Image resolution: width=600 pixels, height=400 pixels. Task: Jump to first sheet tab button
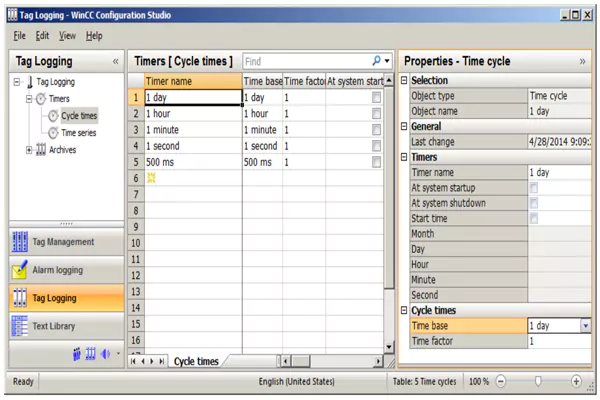[x=133, y=361]
